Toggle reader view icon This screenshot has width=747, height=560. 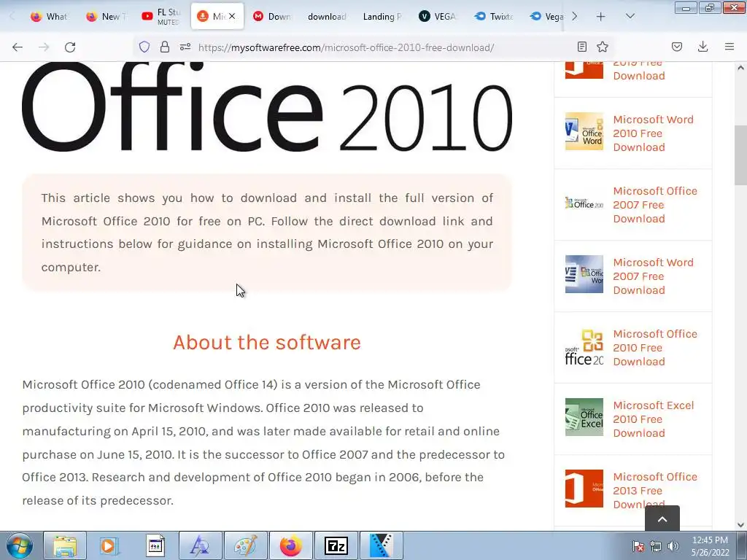(581, 47)
